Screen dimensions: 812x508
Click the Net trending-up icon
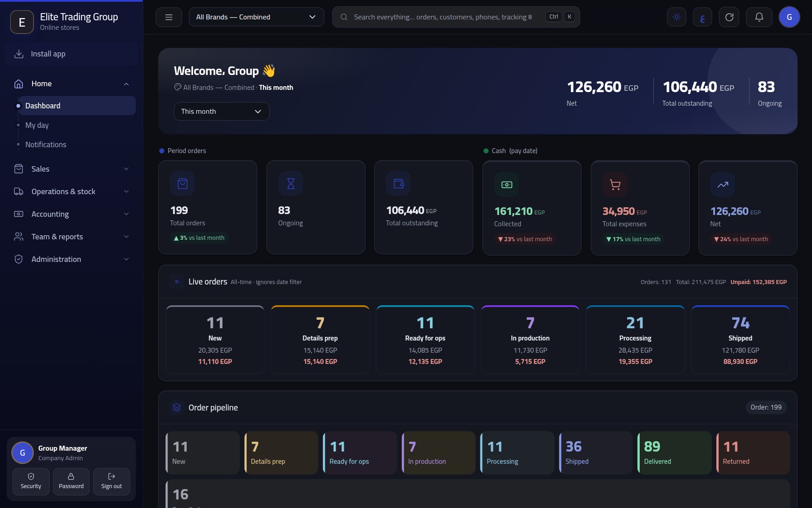point(723,184)
